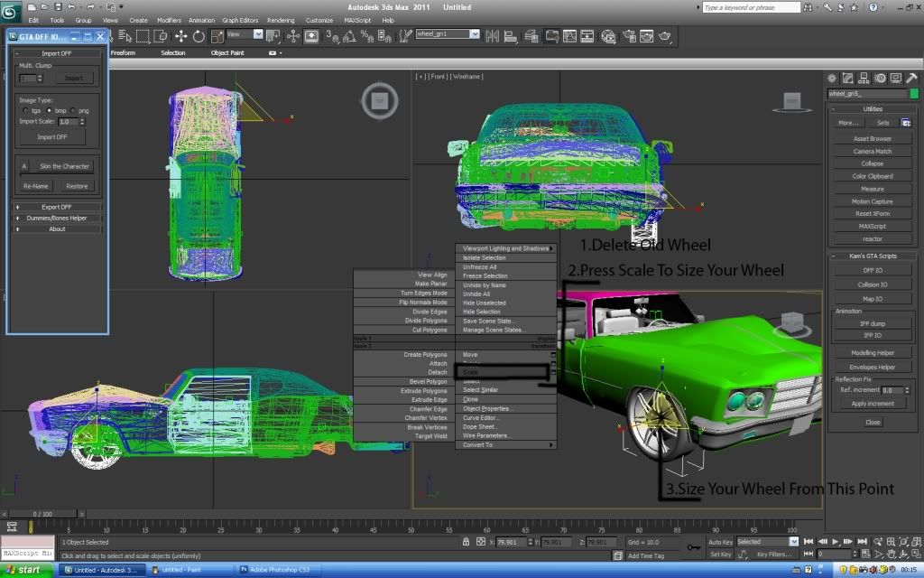Open the Selected key filter dropdown
924x578 pixels.
(x=793, y=542)
